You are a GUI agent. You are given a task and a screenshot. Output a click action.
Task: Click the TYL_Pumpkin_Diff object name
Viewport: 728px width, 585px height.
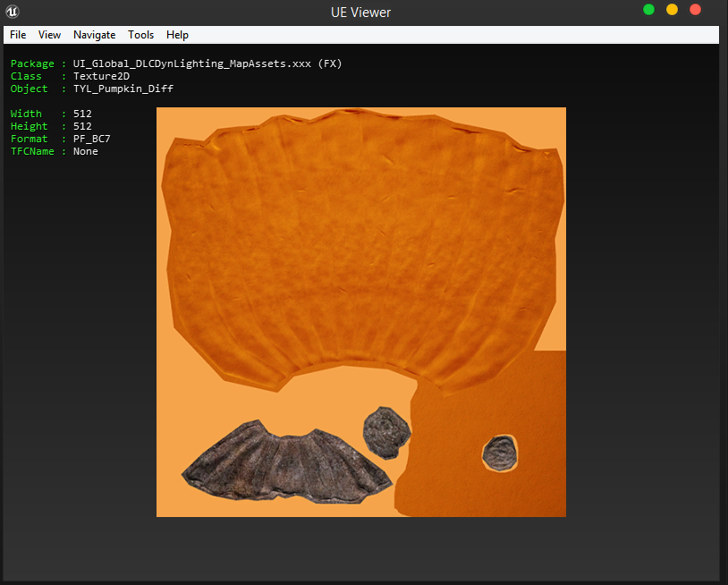point(123,89)
